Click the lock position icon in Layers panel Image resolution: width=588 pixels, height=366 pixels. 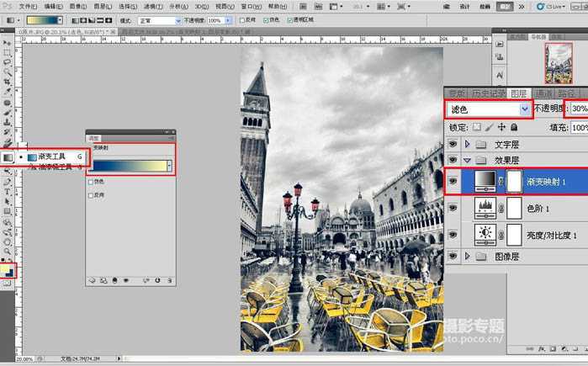pos(501,127)
